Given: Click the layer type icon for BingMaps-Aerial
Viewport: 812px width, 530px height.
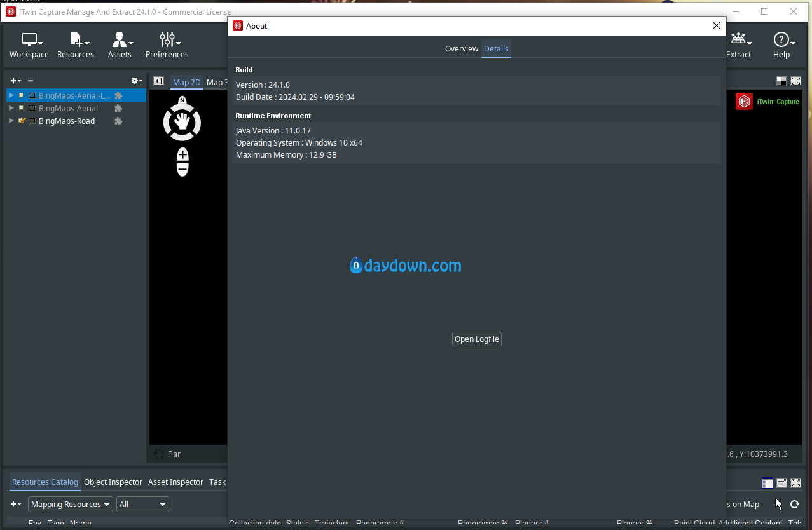Looking at the screenshot, I should pos(32,108).
